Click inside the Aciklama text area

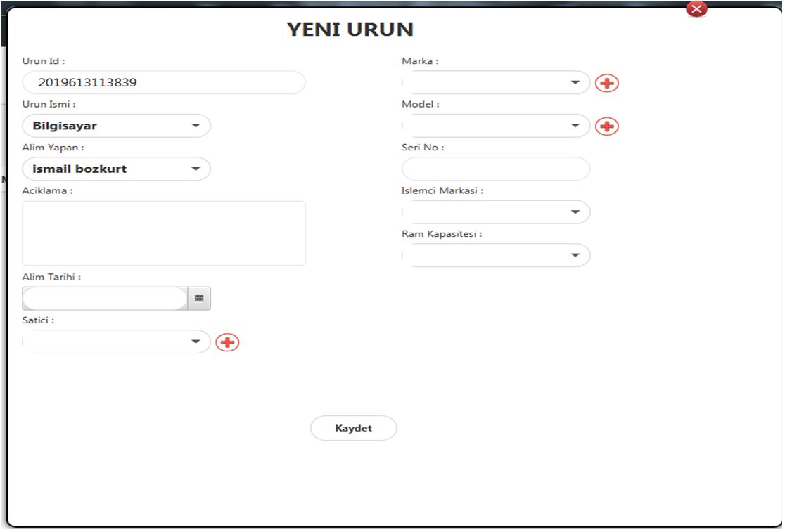[x=164, y=232]
